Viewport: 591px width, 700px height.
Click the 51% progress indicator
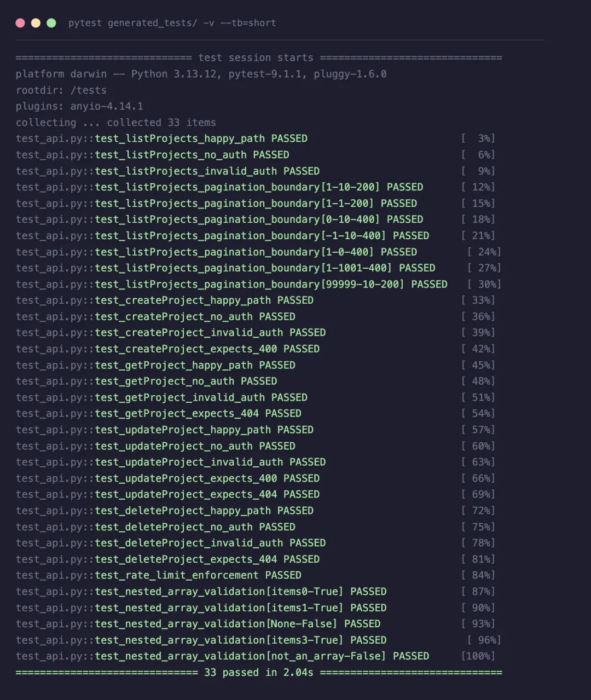click(x=478, y=397)
